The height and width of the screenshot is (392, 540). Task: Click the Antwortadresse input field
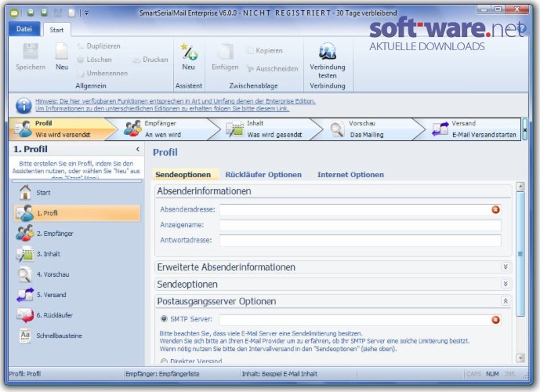pyautogui.click(x=361, y=241)
